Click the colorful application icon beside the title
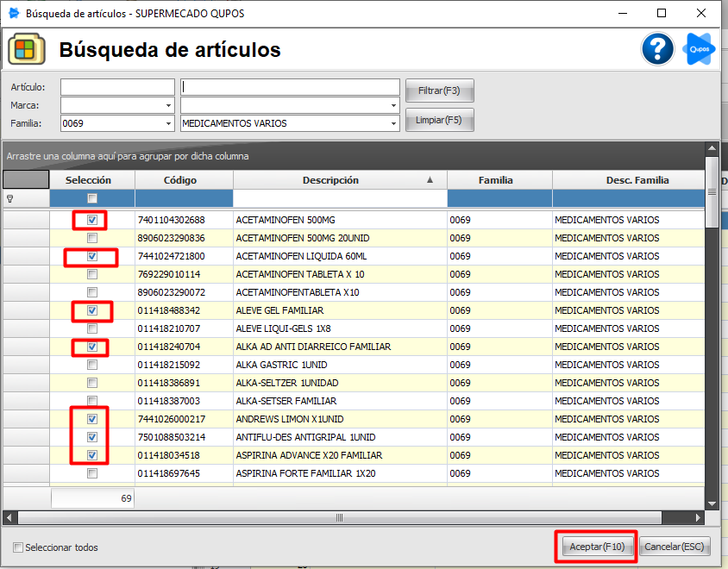 coord(26,48)
